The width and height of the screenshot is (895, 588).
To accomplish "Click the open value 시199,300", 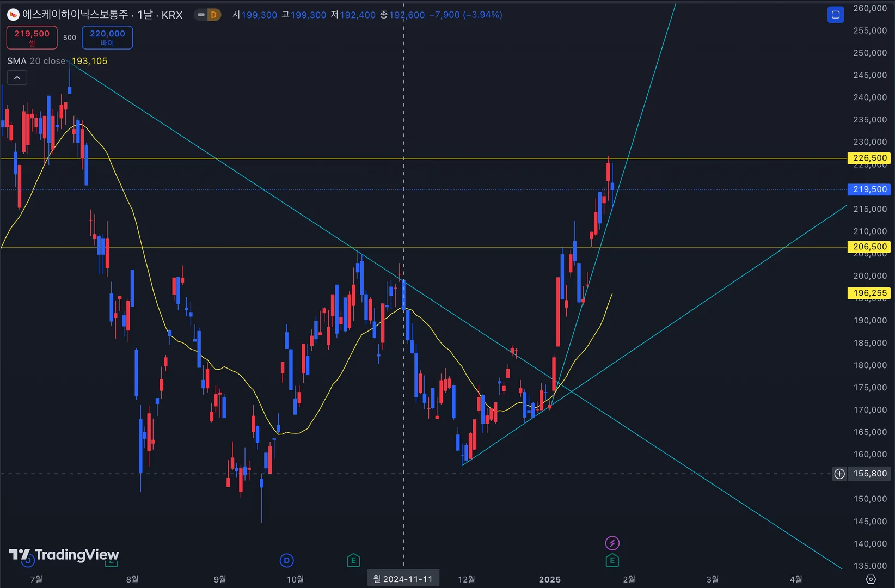I will tap(255, 15).
